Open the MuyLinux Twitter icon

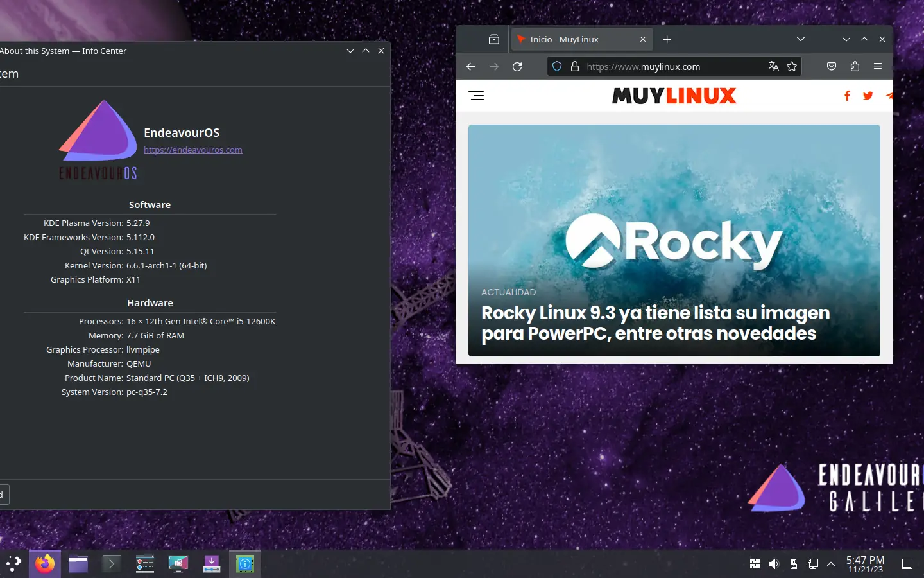click(x=868, y=96)
